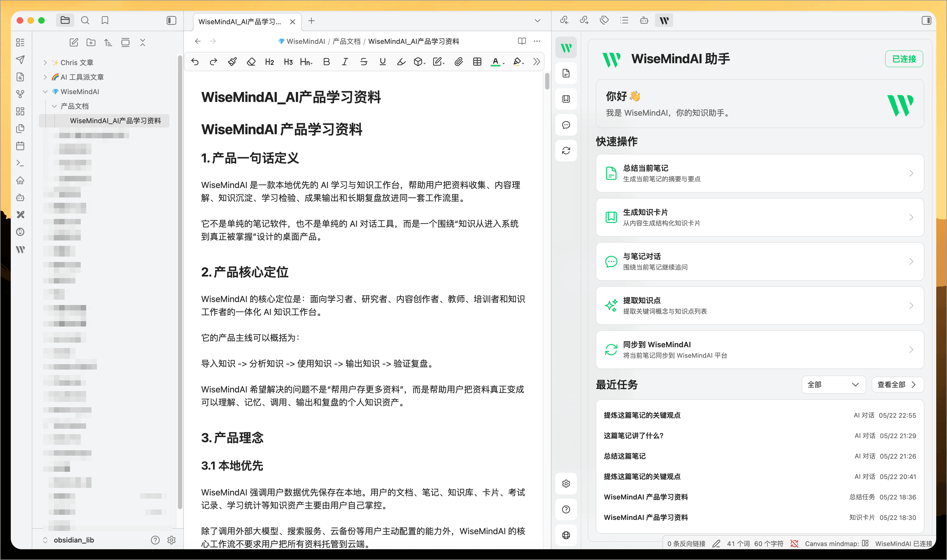
Task: Change the file sort order icon
Action: 108,42
